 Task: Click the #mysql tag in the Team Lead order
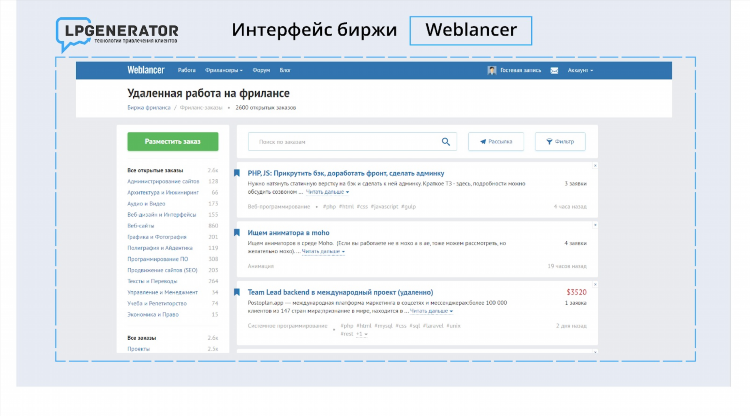[x=384, y=326]
